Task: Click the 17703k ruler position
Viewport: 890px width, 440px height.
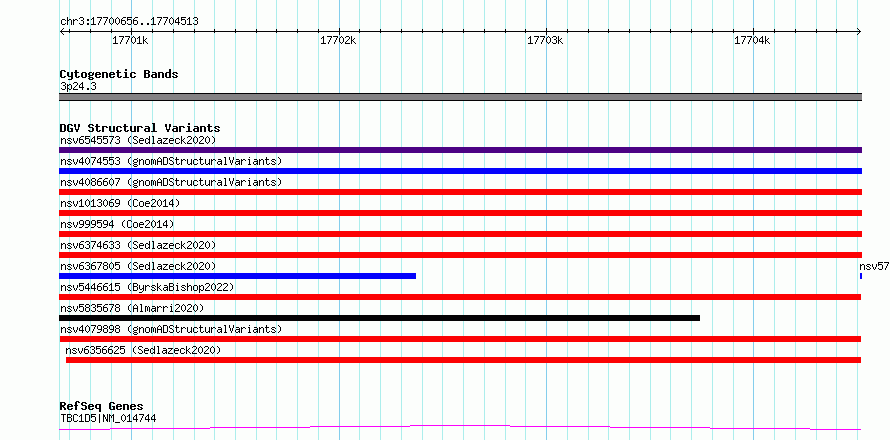Action: click(545, 40)
